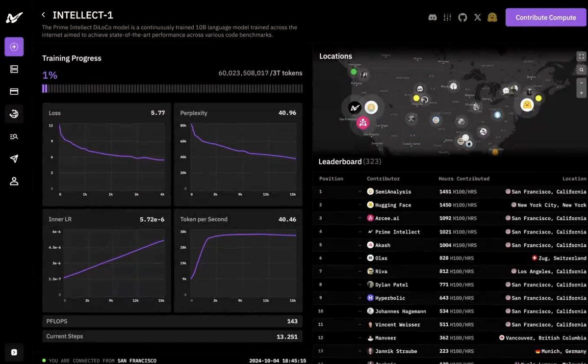Zoom out the map with minus button
Viewport: 588px width, 364px height.
point(581,83)
